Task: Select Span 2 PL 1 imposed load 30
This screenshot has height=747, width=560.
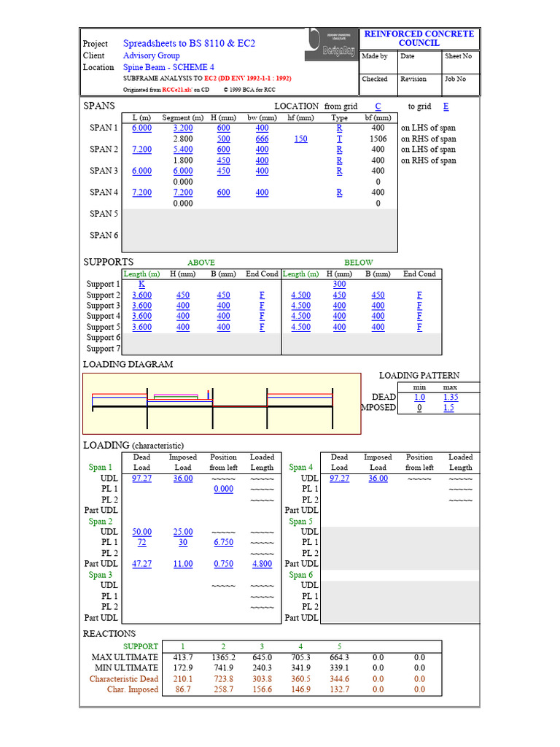Action: tap(183, 542)
